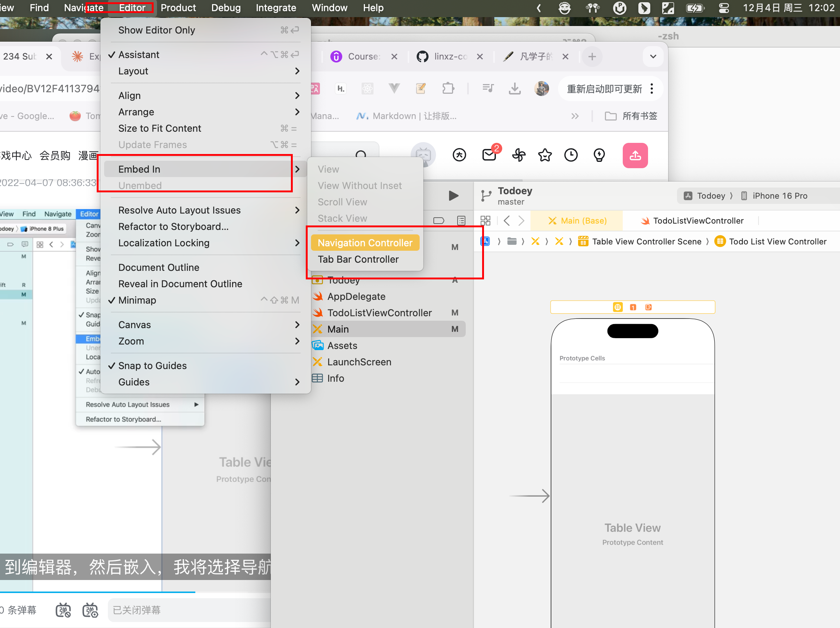Click the exit icon in scene dock
Viewport: 840px width, 628px height.
click(x=648, y=307)
